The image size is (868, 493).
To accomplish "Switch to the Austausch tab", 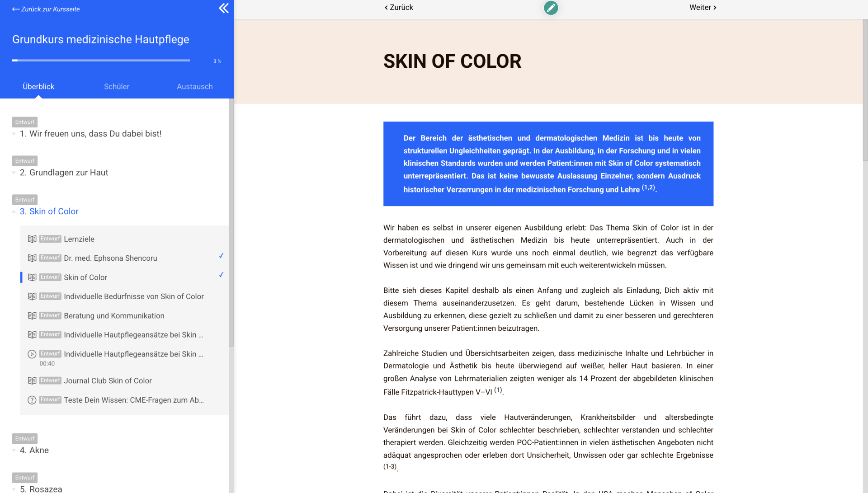I will click(194, 86).
